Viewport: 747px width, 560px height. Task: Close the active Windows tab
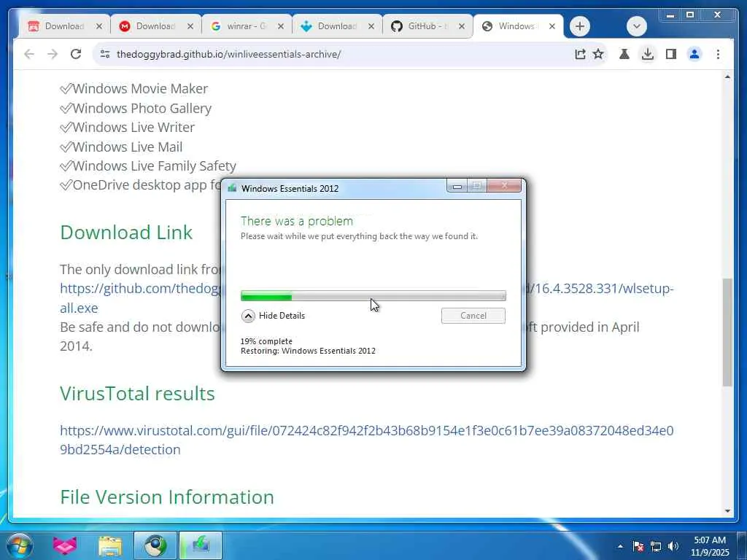point(551,27)
